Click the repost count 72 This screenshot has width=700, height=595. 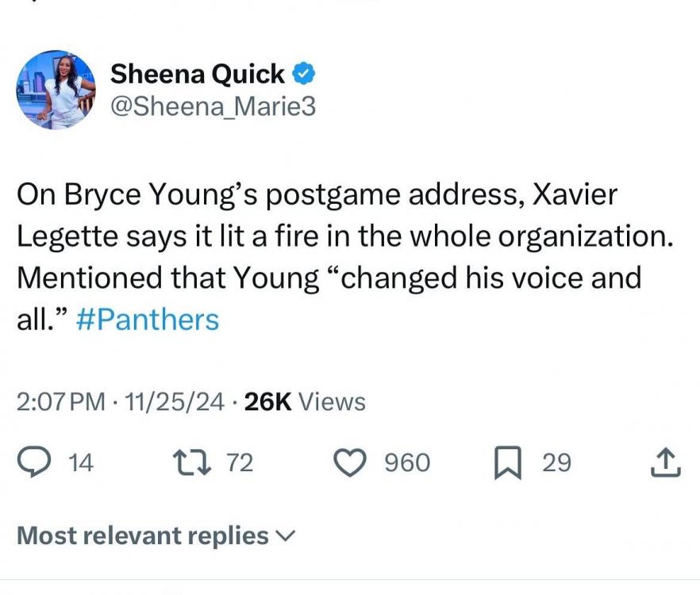click(x=240, y=463)
